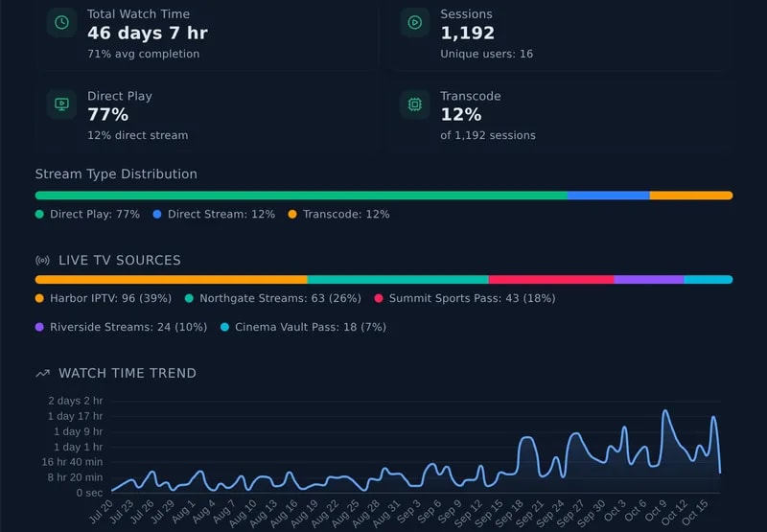Click 'Riverside Streams: 24 (10%)' legend label
767x532 pixels.
pos(128,327)
